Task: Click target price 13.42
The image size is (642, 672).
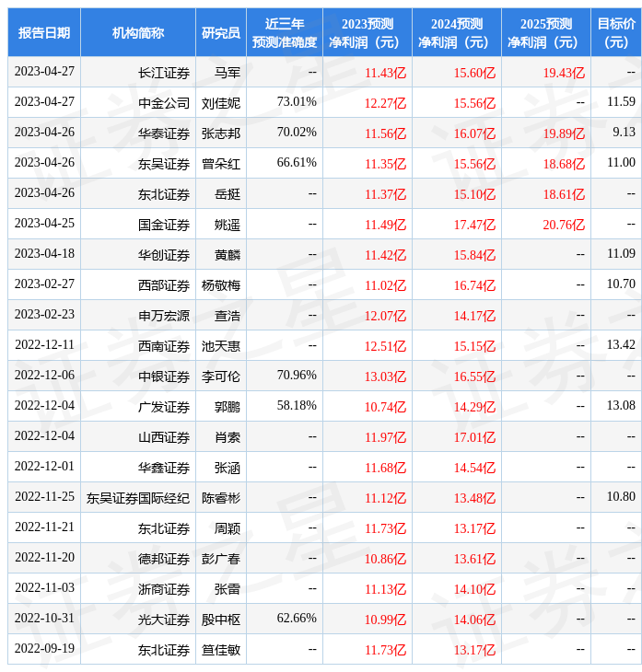Action: [621, 345]
